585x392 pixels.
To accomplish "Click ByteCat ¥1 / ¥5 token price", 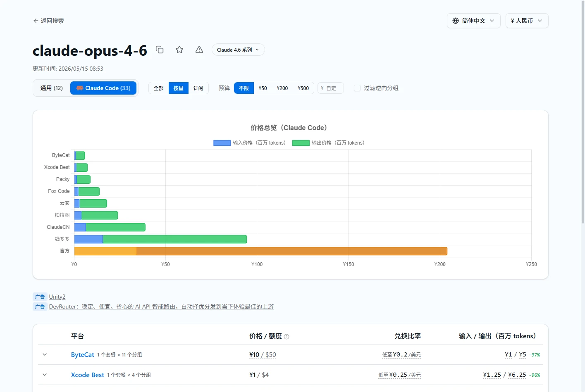I will pos(516,354).
